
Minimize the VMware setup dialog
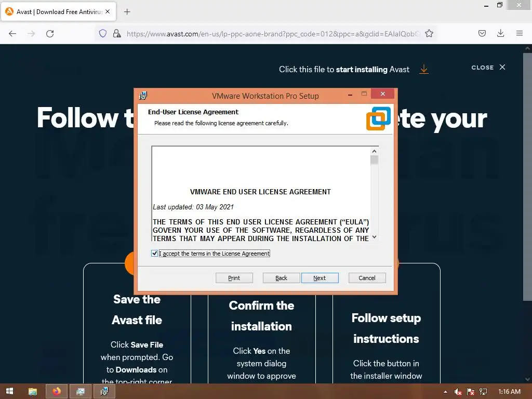click(350, 95)
